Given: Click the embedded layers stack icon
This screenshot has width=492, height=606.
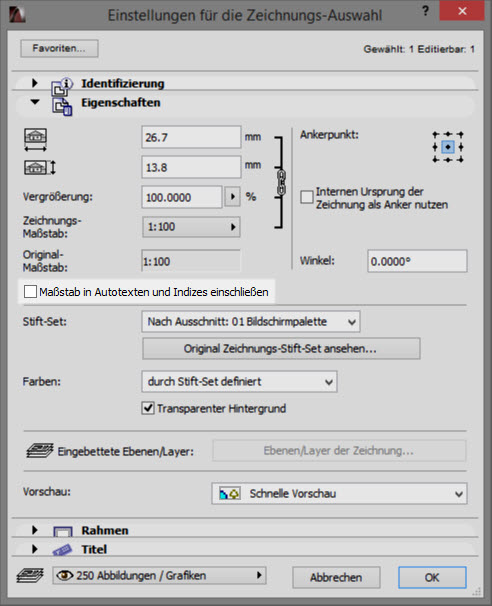Looking at the screenshot, I should (x=40, y=451).
